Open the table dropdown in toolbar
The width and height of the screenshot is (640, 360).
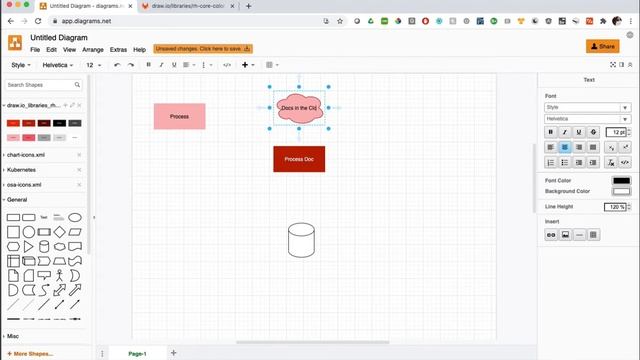coord(272,65)
